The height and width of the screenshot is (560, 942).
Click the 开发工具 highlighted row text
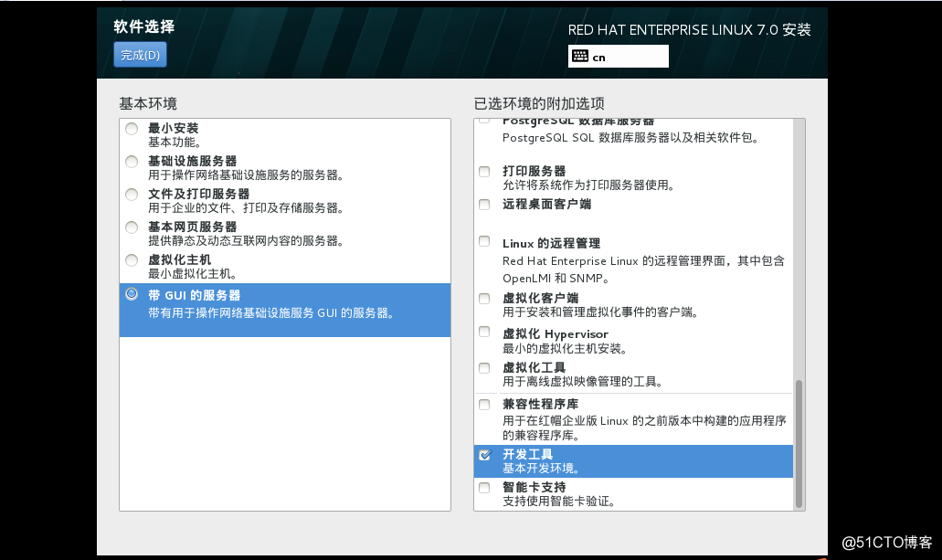click(x=527, y=454)
